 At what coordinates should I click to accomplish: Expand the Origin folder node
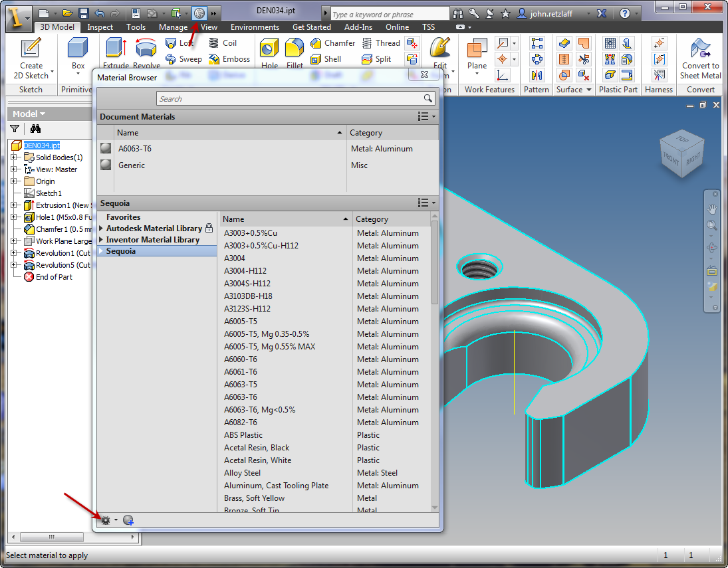click(13, 181)
